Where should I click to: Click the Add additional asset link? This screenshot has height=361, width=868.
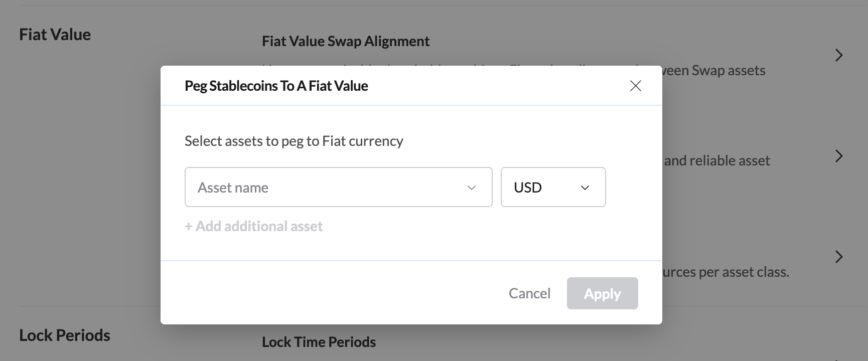click(253, 226)
